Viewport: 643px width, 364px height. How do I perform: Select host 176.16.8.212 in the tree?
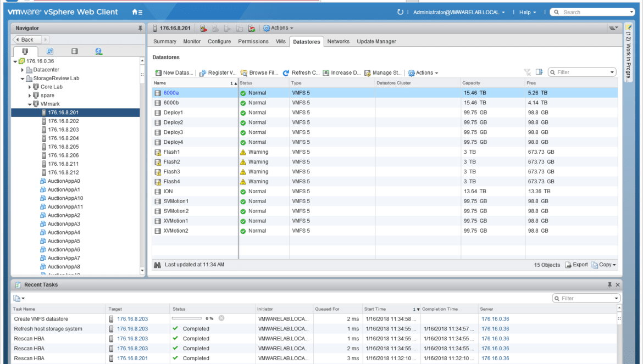click(x=63, y=172)
